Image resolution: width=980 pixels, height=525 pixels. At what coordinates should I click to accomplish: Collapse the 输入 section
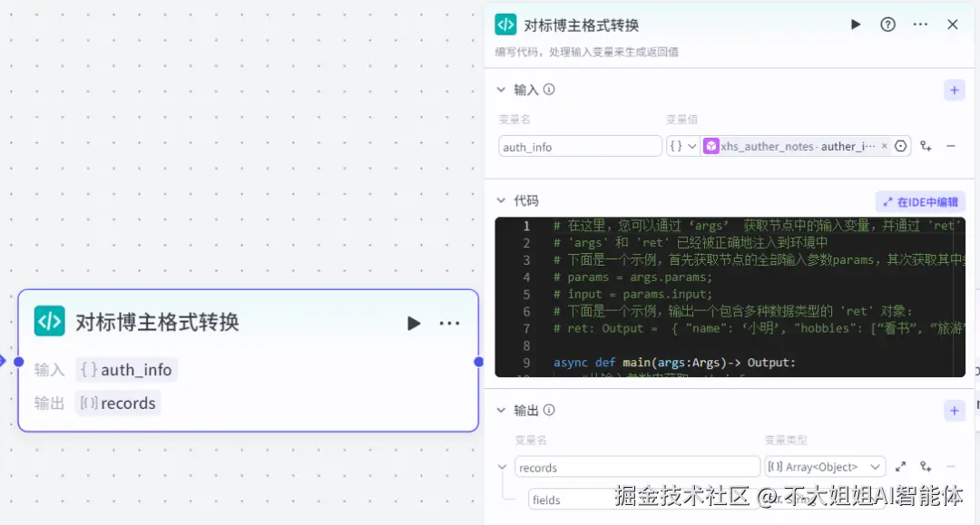[x=502, y=90]
